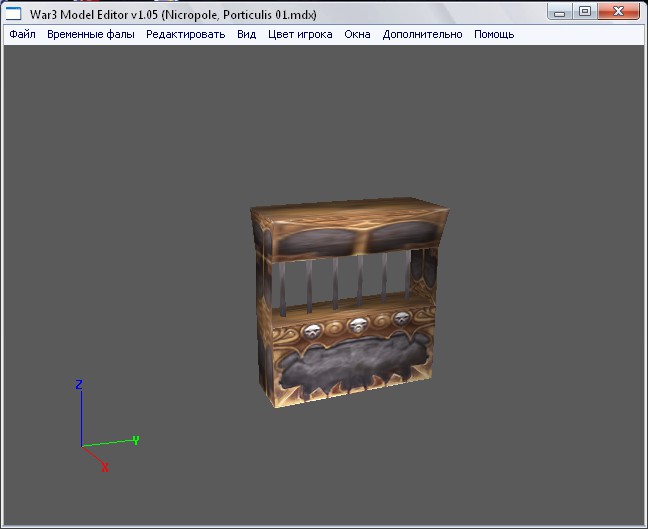Click the red X axis label
This screenshot has width=648, height=529.
104,467
